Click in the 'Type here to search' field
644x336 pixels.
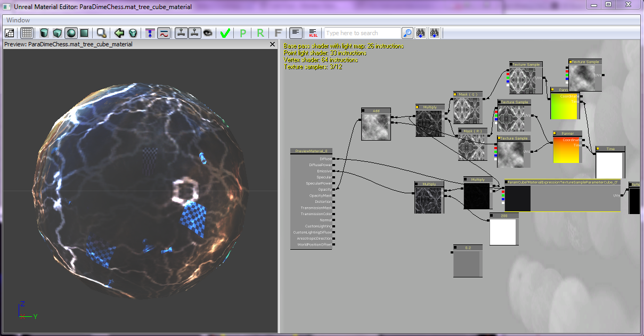[x=362, y=33]
